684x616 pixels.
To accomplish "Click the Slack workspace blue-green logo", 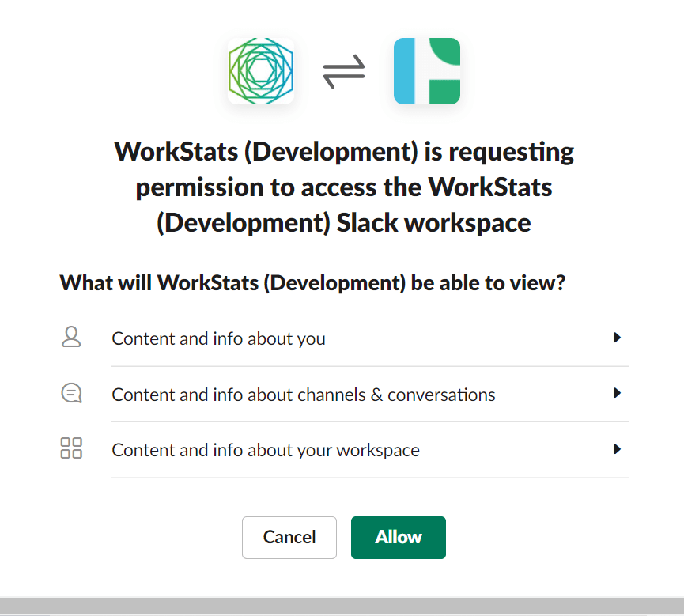I will point(427,71).
